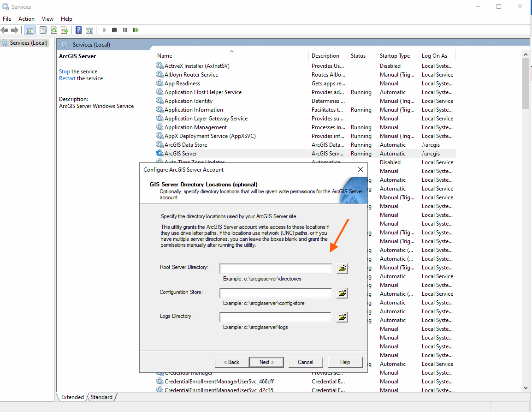
Task: Sort services by Startup Type column
Action: 395,56
